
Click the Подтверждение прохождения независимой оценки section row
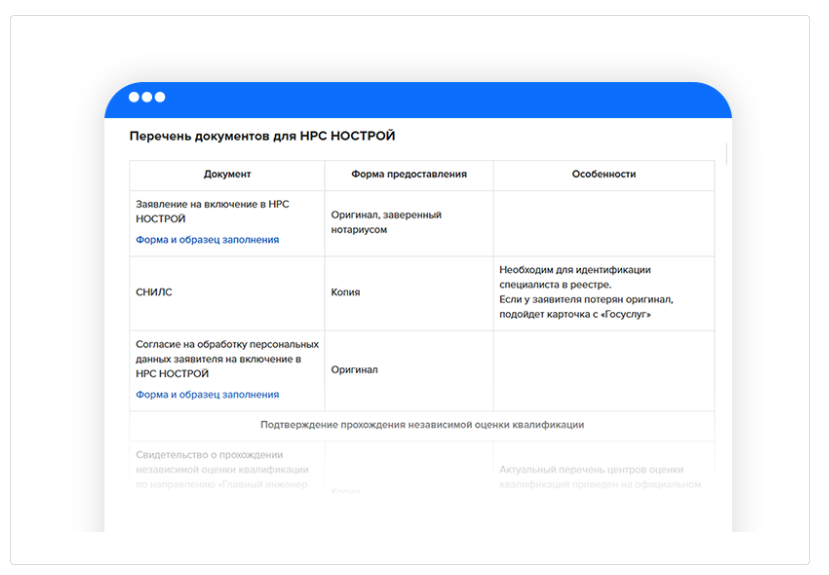[422, 425]
